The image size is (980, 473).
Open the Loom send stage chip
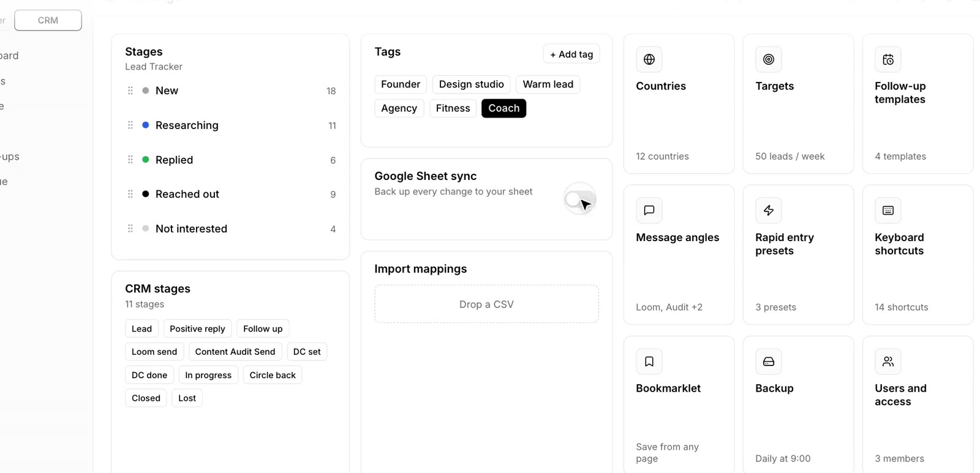(x=154, y=352)
